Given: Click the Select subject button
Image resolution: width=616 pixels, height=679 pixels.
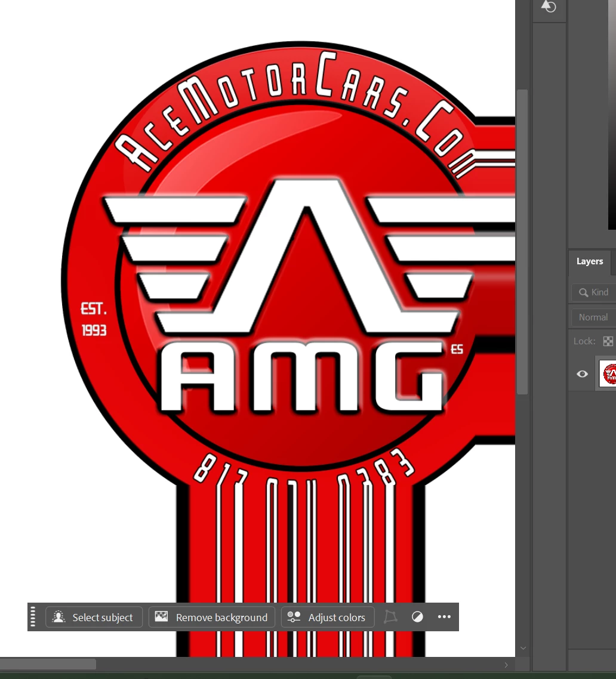Looking at the screenshot, I should (94, 617).
